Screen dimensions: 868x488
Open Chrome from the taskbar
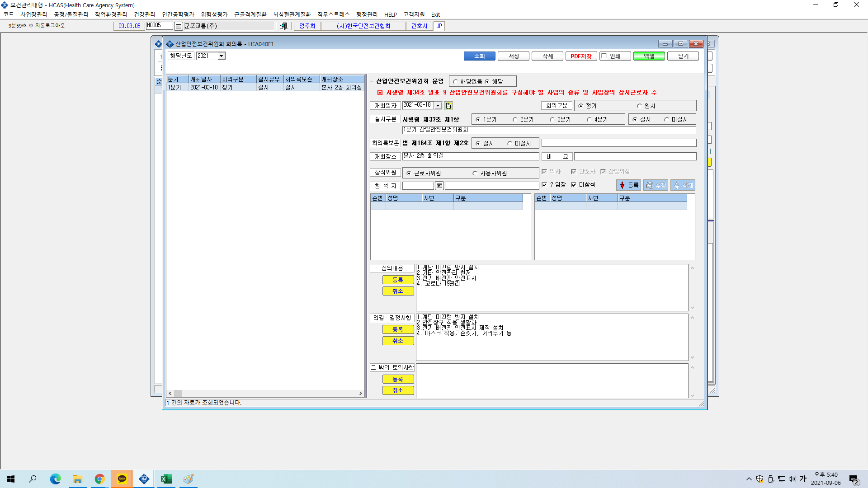click(99, 479)
